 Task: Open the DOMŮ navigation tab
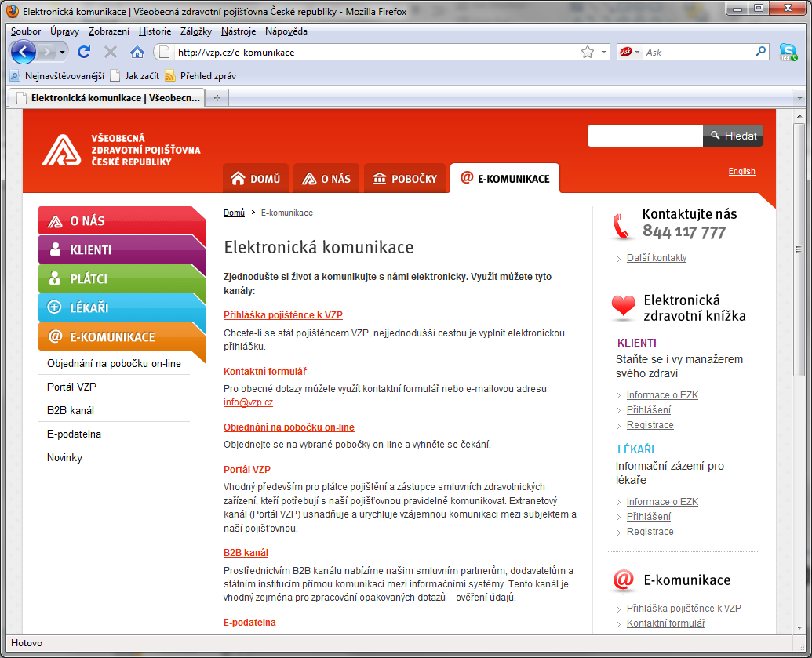point(255,178)
